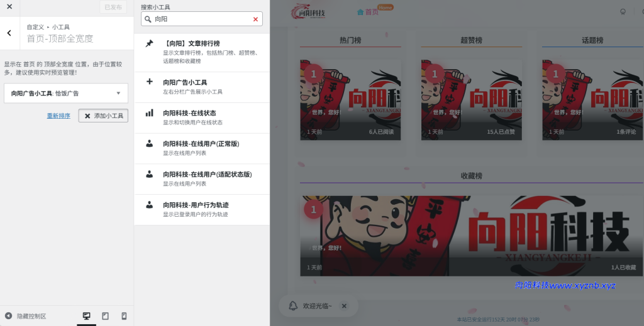Viewport: 644px width, 326px height.
Task: Close the customizer with the X icon
Action: (x=9, y=6)
